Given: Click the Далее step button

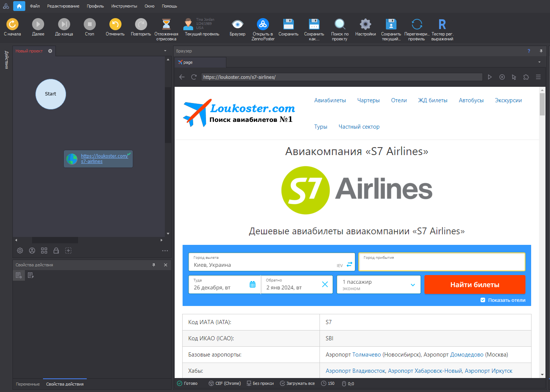Looking at the screenshot, I should point(38,25).
